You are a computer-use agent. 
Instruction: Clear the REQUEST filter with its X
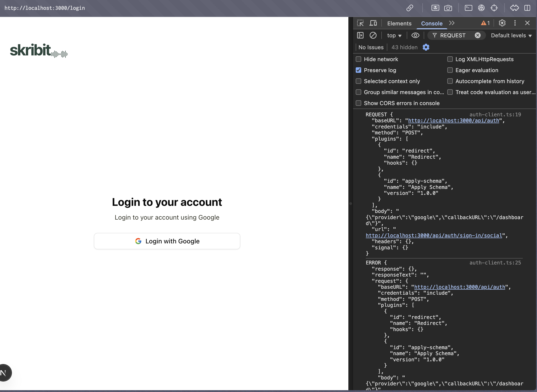pos(478,35)
